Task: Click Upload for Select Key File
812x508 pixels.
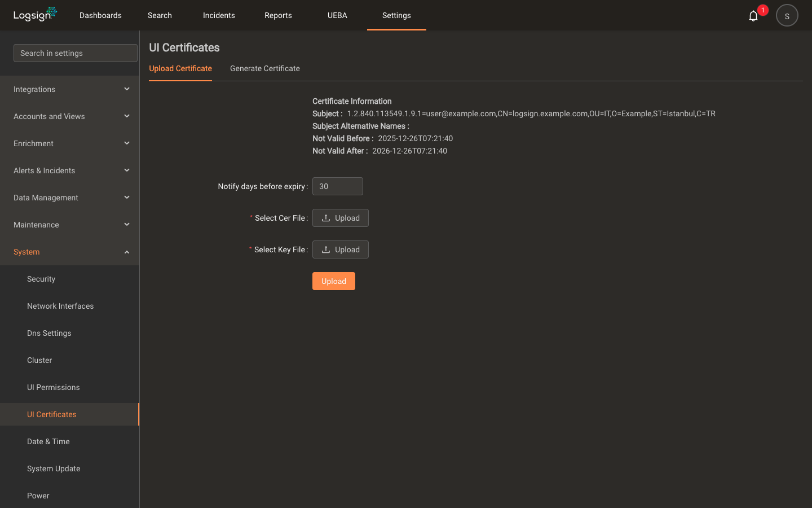Action: pos(341,249)
